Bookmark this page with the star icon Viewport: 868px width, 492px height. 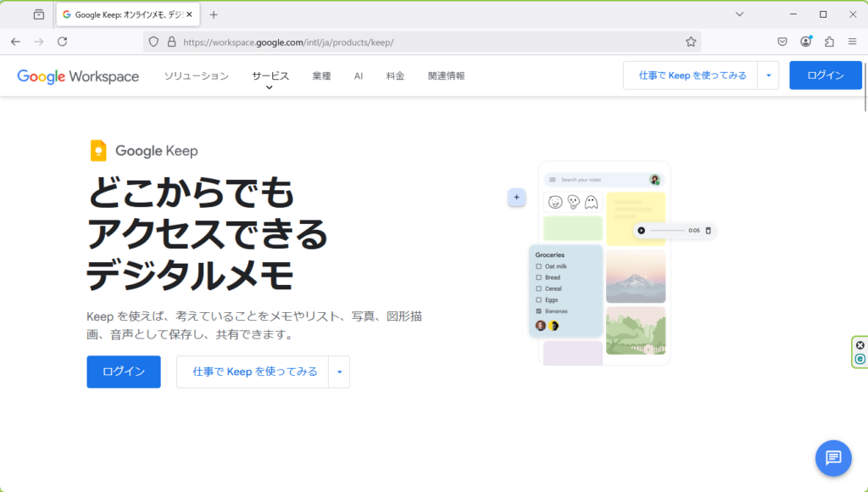coord(691,42)
